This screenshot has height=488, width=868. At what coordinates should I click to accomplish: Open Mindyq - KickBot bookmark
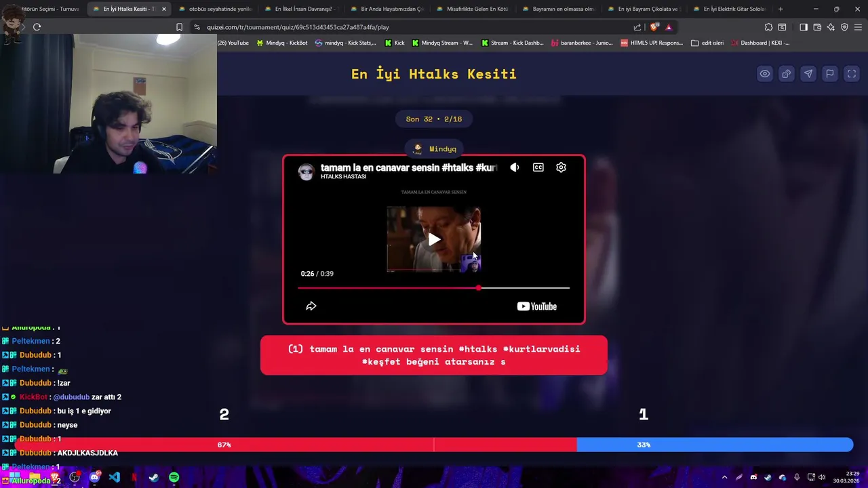click(x=281, y=43)
